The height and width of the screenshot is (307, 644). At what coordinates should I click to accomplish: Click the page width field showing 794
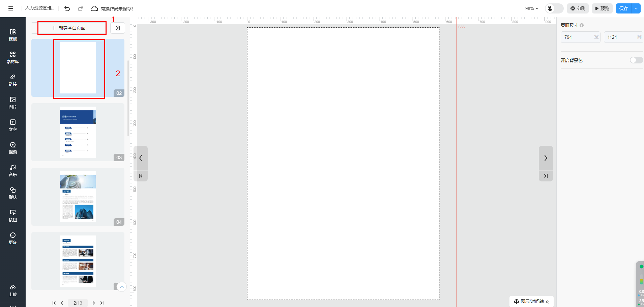click(577, 37)
